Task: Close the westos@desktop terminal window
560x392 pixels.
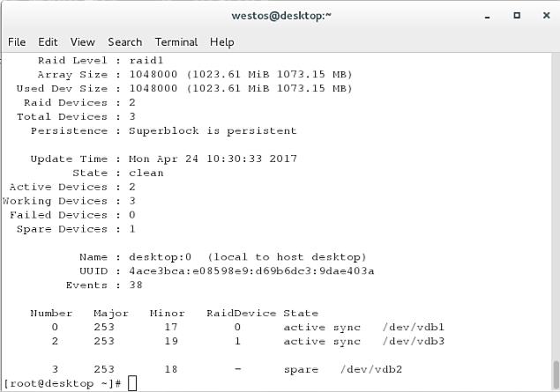Action: pyautogui.click(x=547, y=15)
